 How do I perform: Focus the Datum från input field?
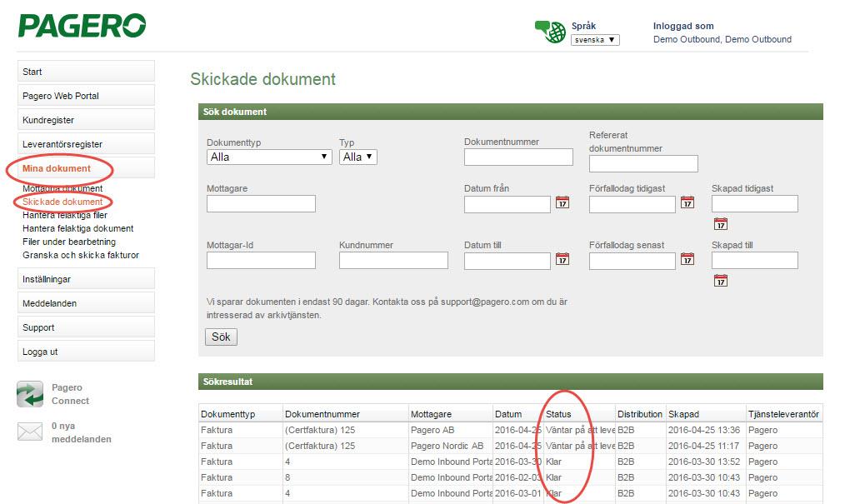tap(507, 204)
